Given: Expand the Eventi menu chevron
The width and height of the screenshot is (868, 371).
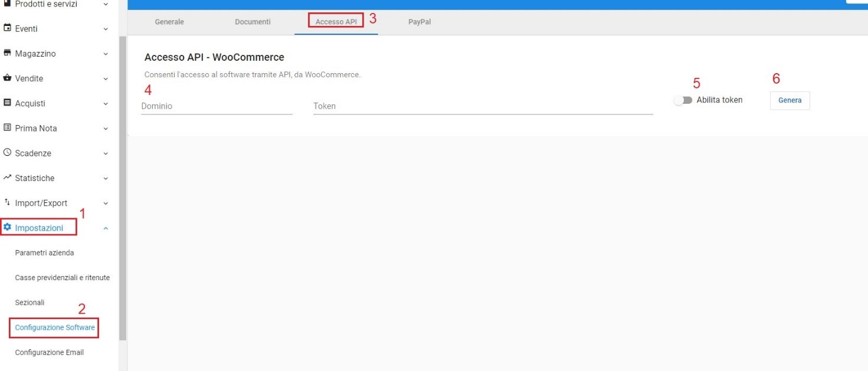Looking at the screenshot, I should tap(106, 29).
